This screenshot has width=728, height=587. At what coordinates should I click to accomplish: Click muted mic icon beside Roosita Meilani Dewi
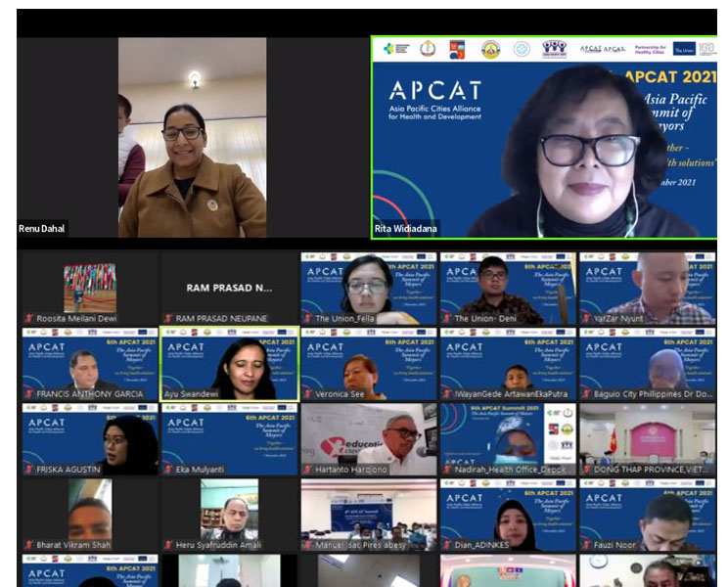click(x=28, y=319)
